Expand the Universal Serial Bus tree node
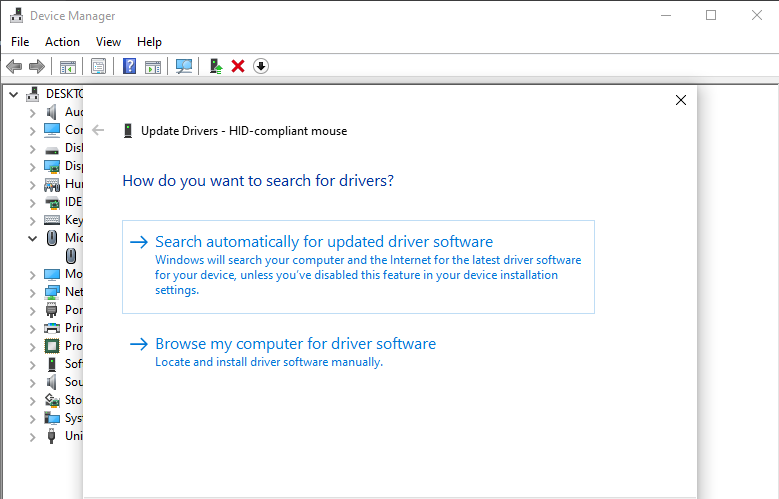Screen dimensions: 779x499 click(x=32, y=436)
